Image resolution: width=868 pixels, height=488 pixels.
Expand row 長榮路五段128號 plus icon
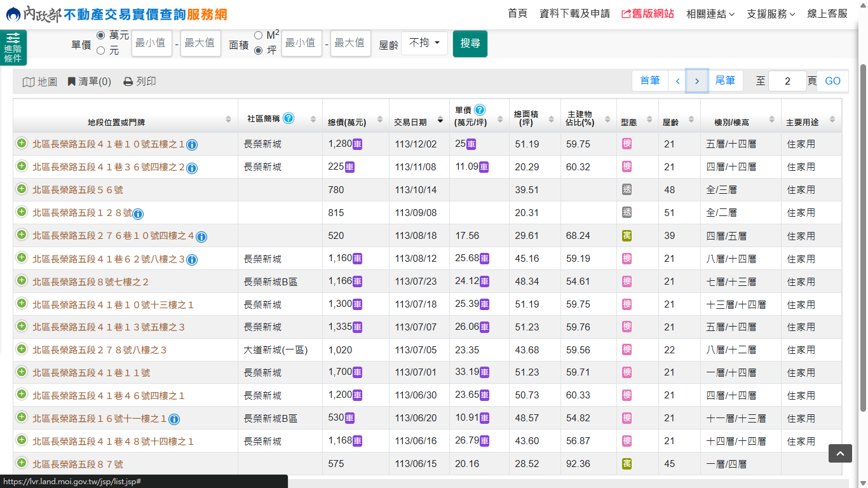pos(22,212)
